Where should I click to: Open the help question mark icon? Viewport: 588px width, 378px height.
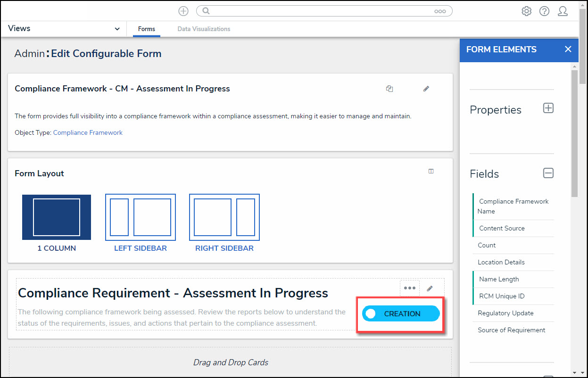pos(544,11)
